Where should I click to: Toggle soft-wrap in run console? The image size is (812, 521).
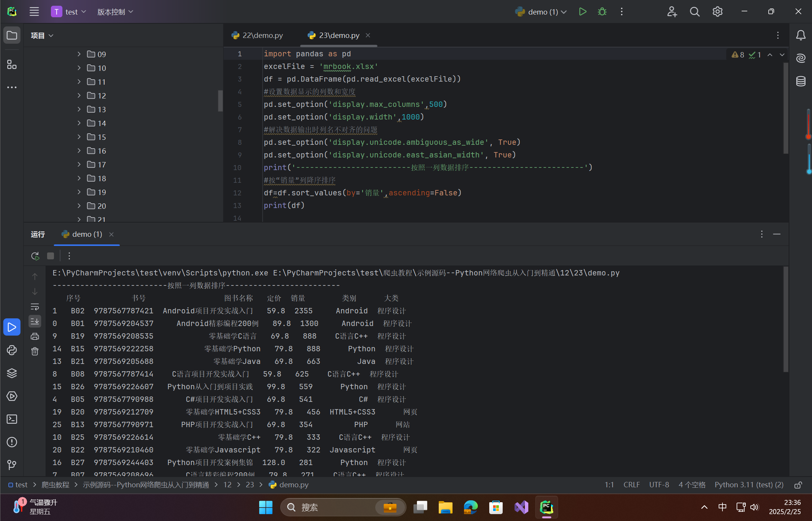pyautogui.click(x=35, y=307)
